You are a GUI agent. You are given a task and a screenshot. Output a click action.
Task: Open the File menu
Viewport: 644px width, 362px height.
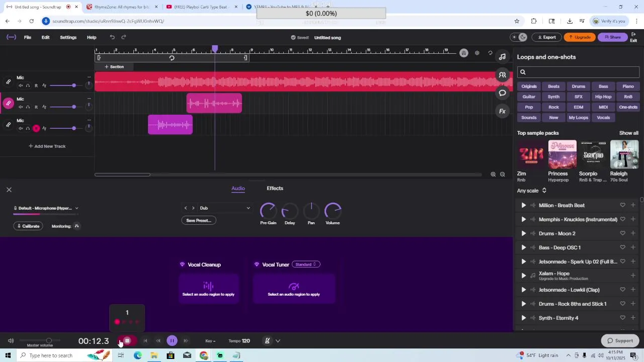[28, 37]
